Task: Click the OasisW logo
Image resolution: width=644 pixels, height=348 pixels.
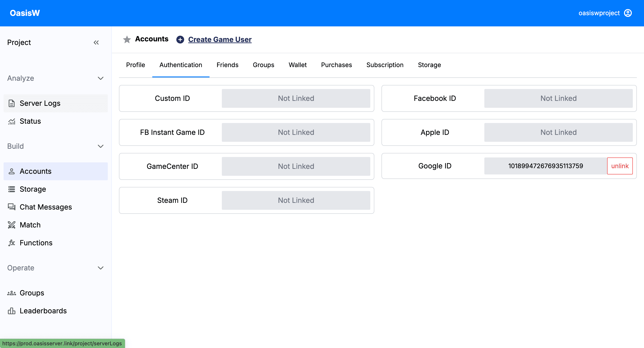Action: point(25,13)
